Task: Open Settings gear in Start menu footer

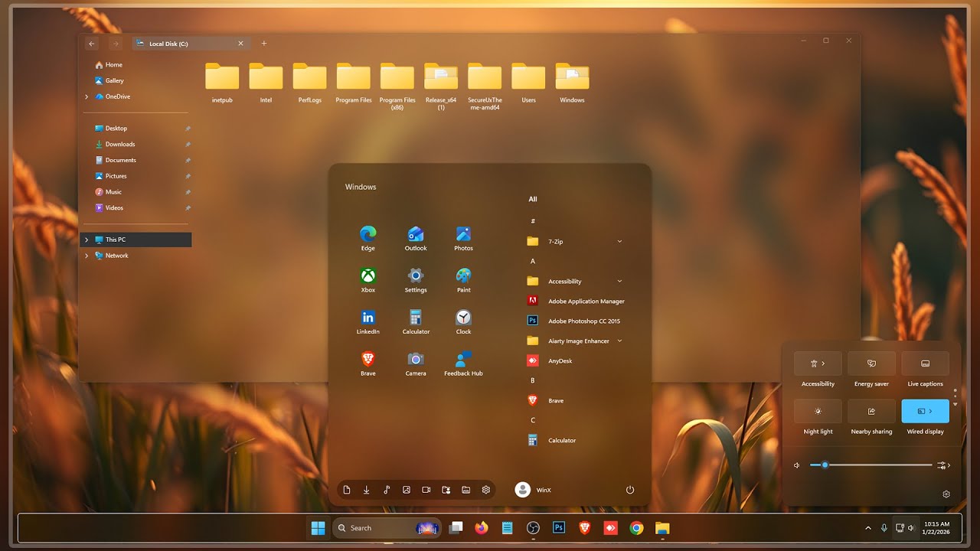Action: pos(486,490)
